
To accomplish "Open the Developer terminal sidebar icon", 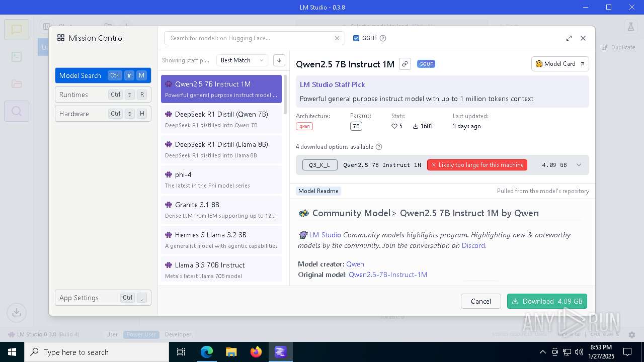I will (x=17, y=56).
